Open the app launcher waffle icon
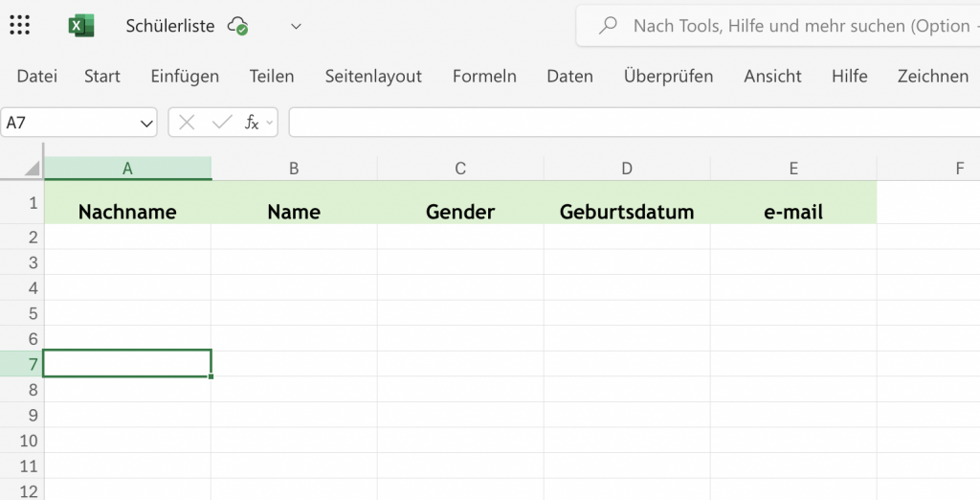The image size is (980, 500). coord(19,26)
